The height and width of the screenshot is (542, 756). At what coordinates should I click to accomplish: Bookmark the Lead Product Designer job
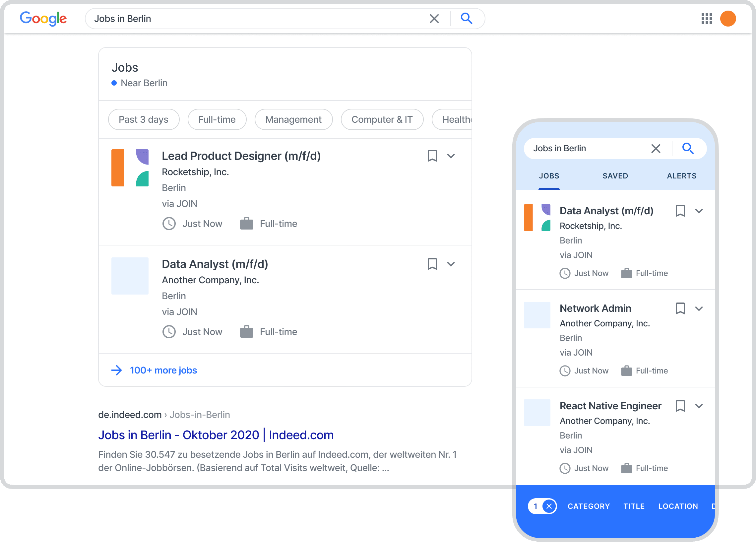tap(432, 156)
